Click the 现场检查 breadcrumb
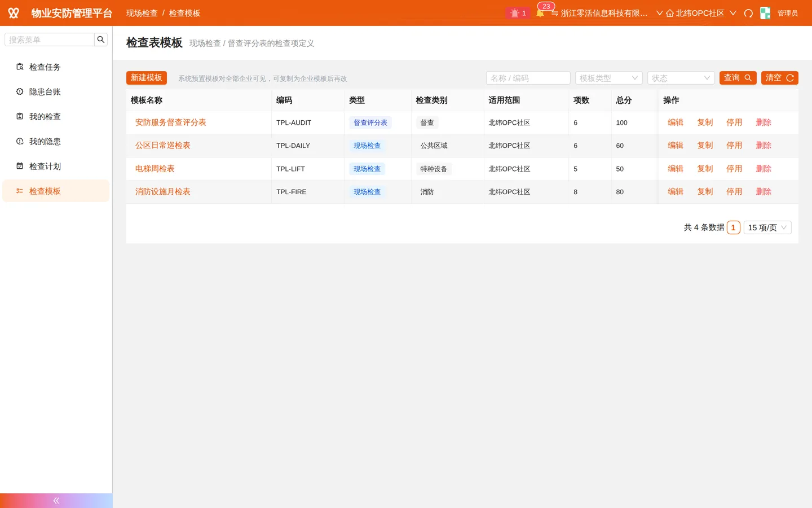This screenshot has width=812, height=508. [x=142, y=13]
